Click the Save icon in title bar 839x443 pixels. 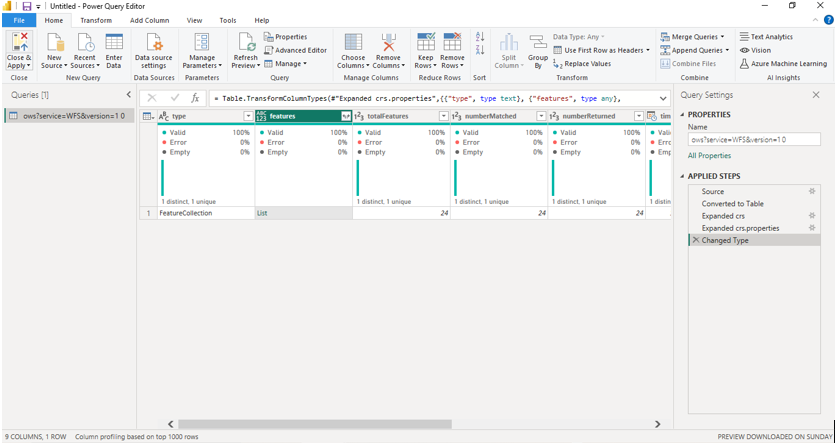coord(27,6)
